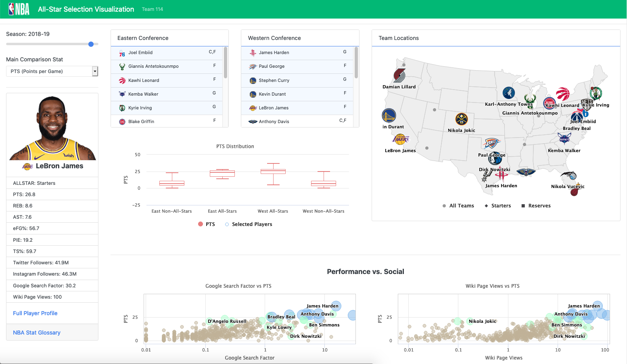The width and height of the screenshot is (627, 364).
Task: Toggle the Starters map legend
Action: tap(498, 206)
